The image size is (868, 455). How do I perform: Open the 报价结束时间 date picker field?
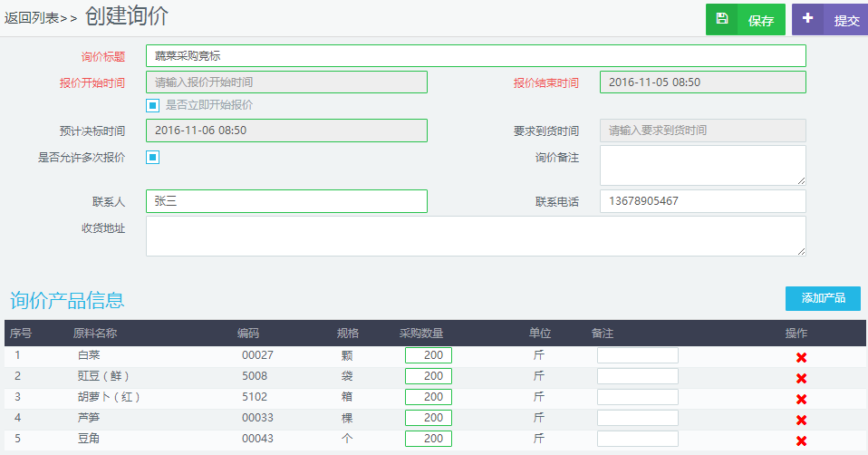pyautogui.click(x=702, y=82)
